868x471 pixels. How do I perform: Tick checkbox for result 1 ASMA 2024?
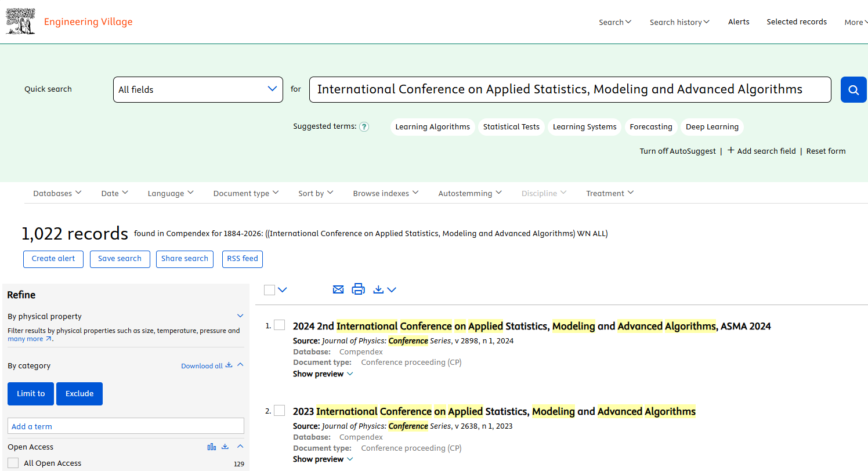point(279,325)
